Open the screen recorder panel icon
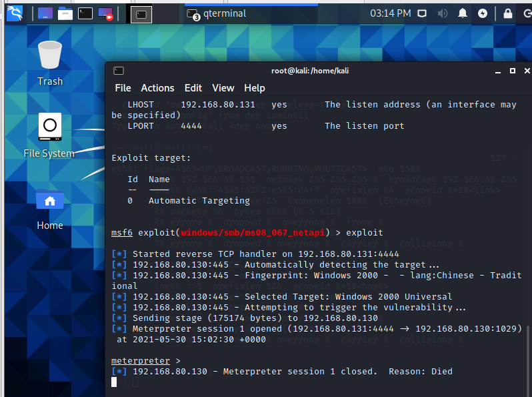Image resolution: width=532 pixels, height=397 pixels. pyautogui.click(x=105, y=13)
